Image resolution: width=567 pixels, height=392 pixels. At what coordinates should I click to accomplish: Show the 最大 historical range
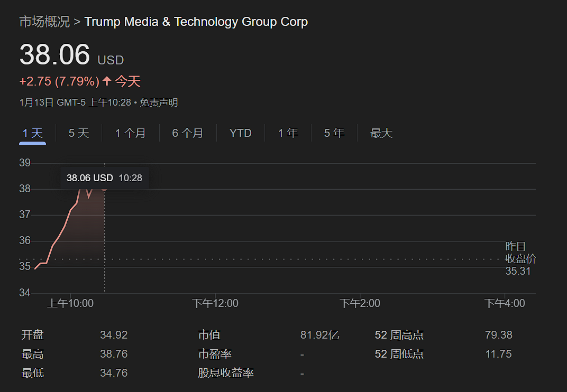tap(381, 133)
